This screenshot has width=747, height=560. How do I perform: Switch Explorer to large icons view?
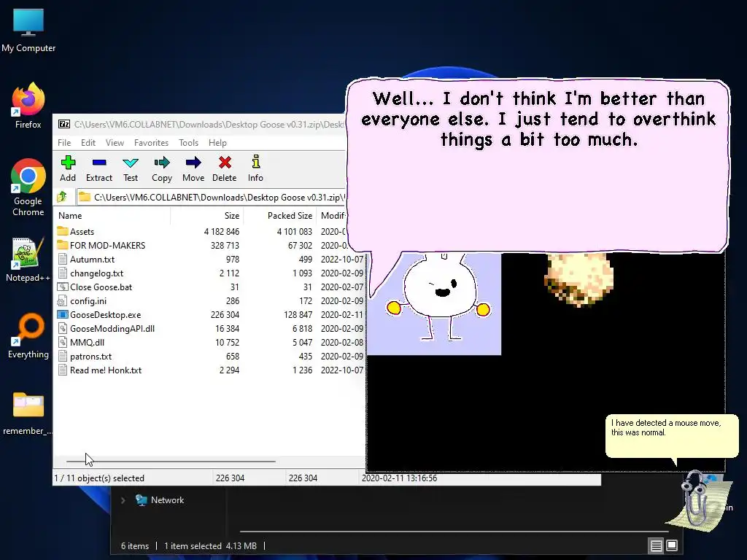pyautogui.click(x=672, y=545)
